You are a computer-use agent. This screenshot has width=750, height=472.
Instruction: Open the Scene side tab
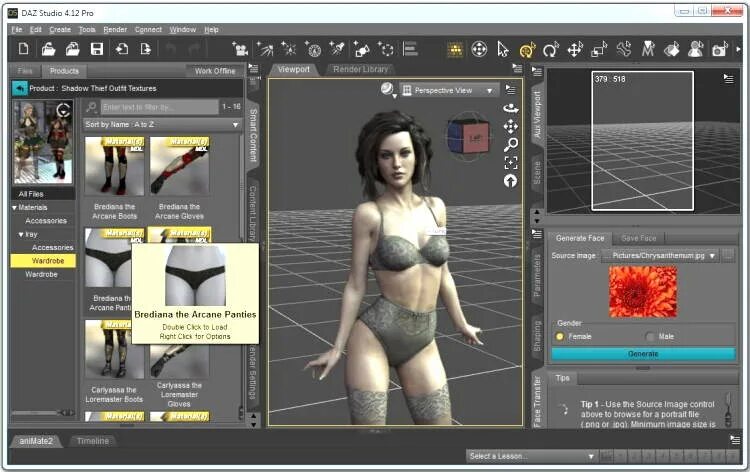tap(537, 173)
